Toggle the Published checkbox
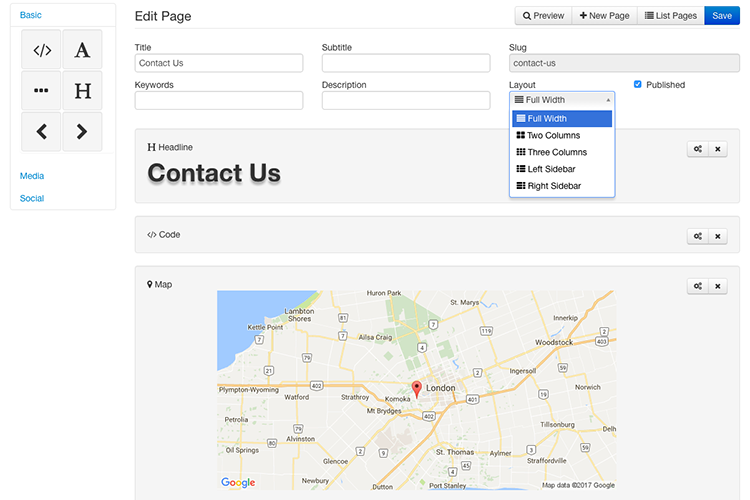Viewport: 750px width, 500px height. coord(638,85)
